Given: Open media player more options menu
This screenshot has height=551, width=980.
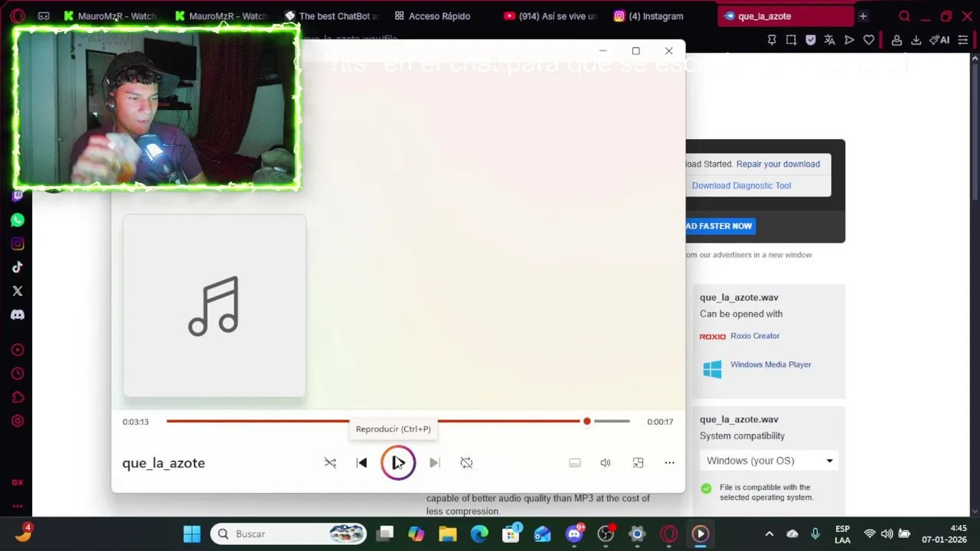Looking at the screenshot, I should [669, 462].
